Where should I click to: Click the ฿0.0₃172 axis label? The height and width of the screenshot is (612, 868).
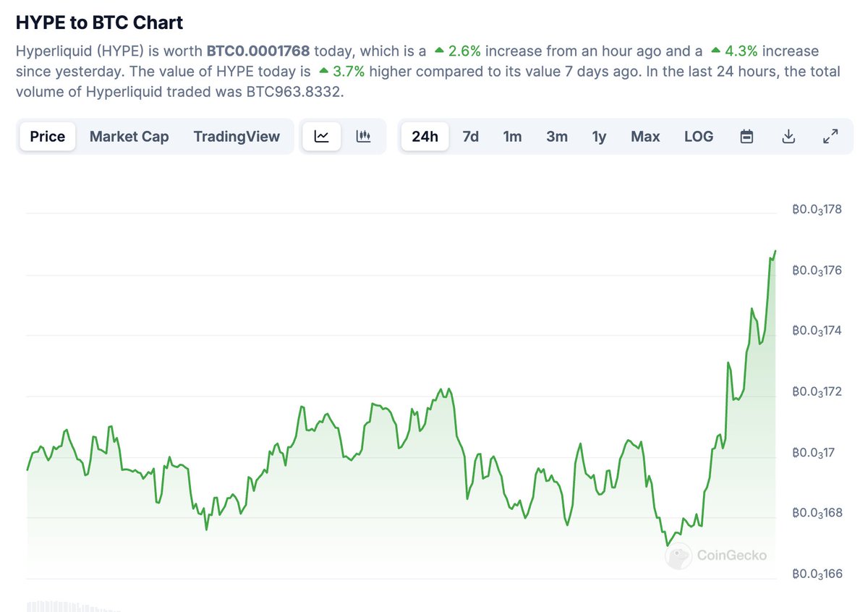817,392
